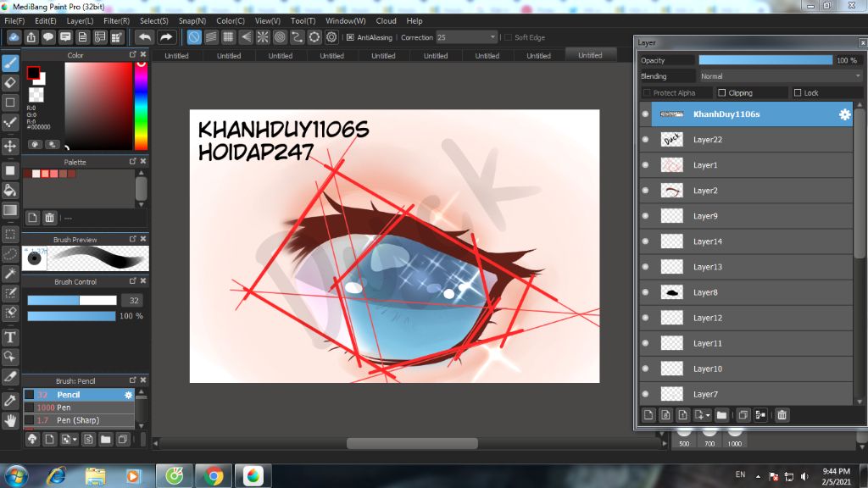The height and width of the screenshot is (488, 868).
Task: Open Pencil brush settings gear
Action: pyautogui.click(x=129, y=395)
